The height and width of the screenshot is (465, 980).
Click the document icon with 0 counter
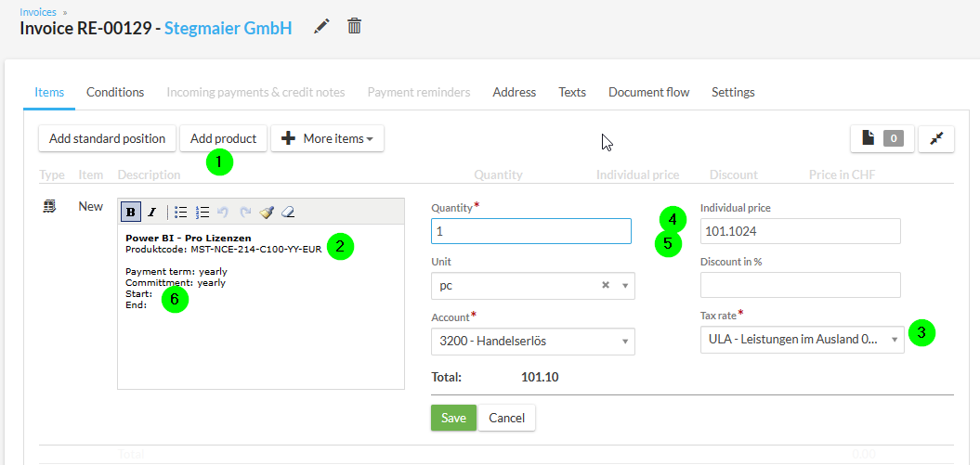[x=882, y=138]
